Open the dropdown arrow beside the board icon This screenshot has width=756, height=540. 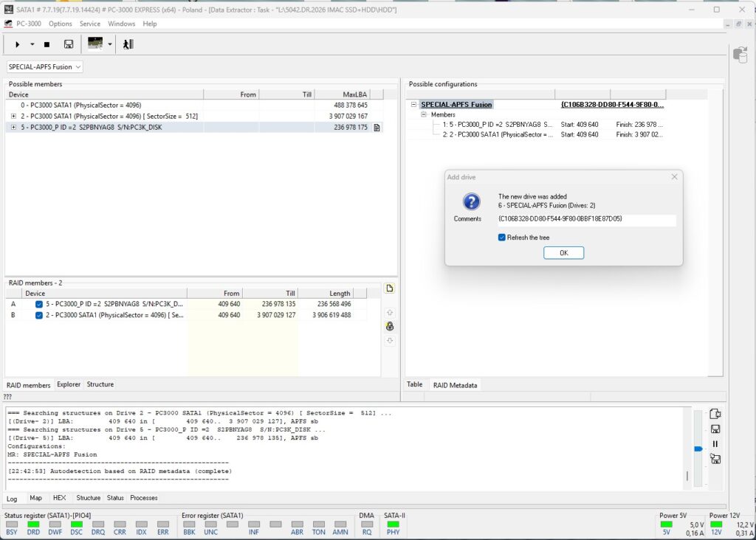point(110,44)
